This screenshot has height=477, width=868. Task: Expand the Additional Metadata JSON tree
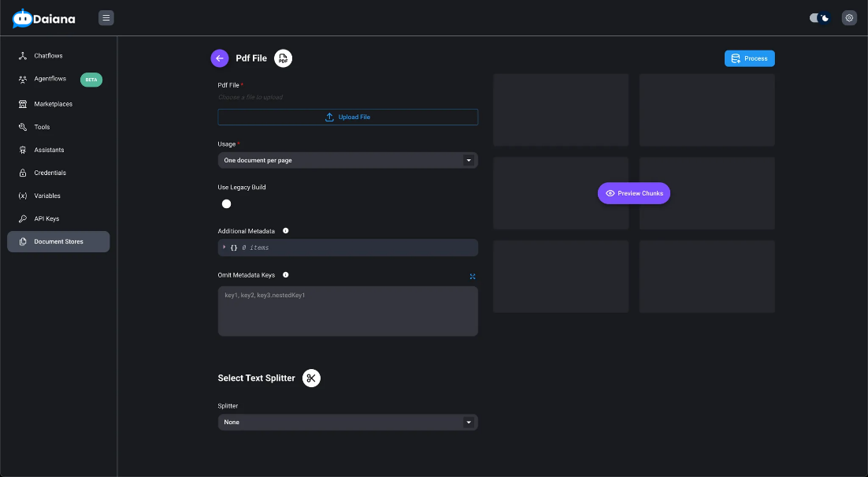pos(224,248)
